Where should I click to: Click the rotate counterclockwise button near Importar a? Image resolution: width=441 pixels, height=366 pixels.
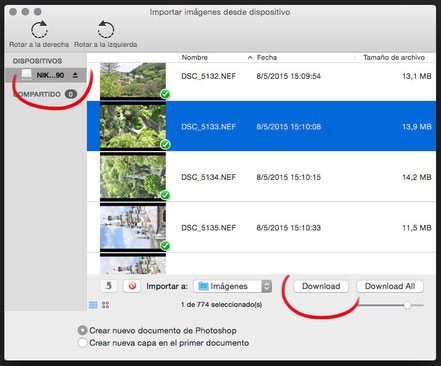109,286
